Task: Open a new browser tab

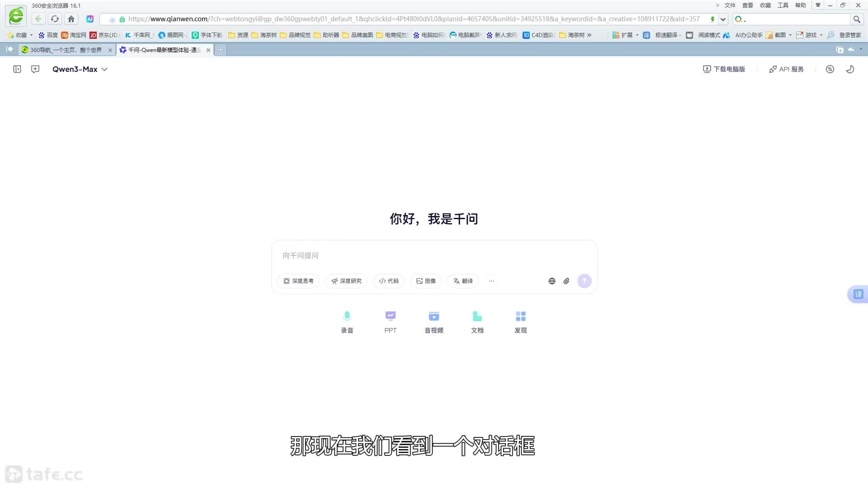Action: [x=220, y=50]
